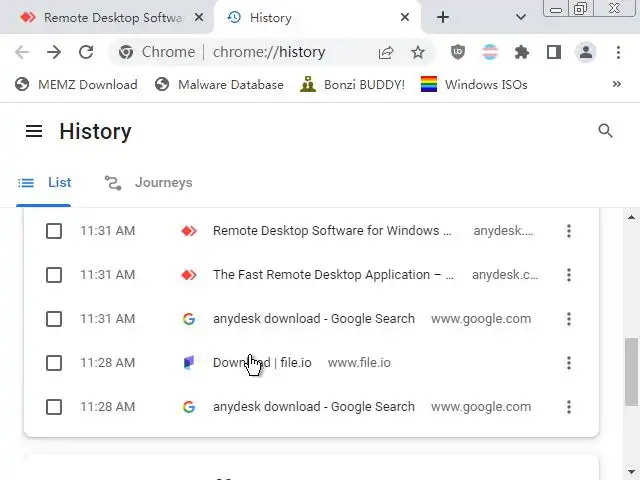This screenshot has width=640, height=480.
Task: Bookmark this tab with the star
Action: 418,52
